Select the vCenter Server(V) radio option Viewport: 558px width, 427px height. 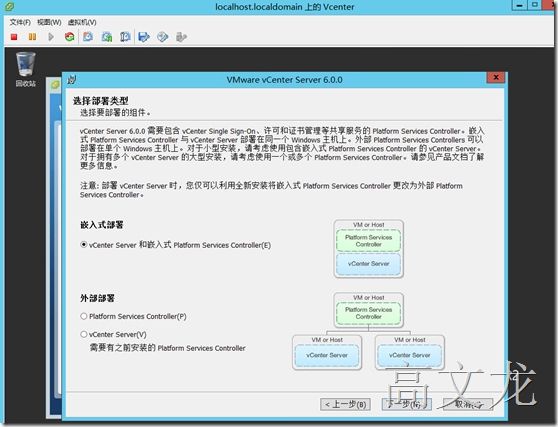[x=114, y=334]
